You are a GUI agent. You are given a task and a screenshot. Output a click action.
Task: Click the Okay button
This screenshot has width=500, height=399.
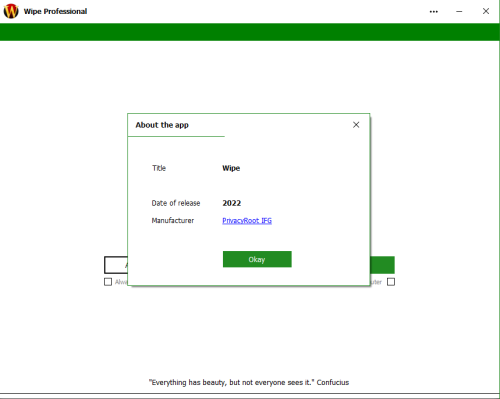[x=257, y=259]
